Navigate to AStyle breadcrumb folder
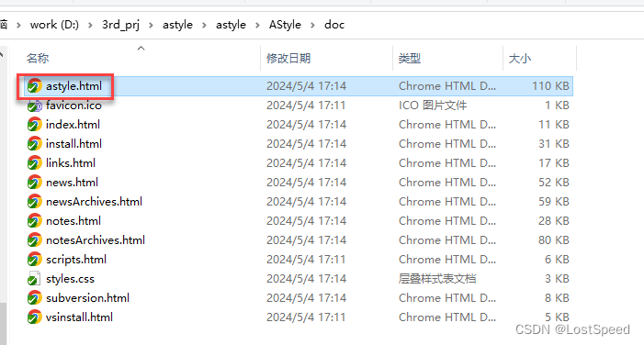Screen dimensions: 644x345 pyautogui.click(x=285, y=25)
